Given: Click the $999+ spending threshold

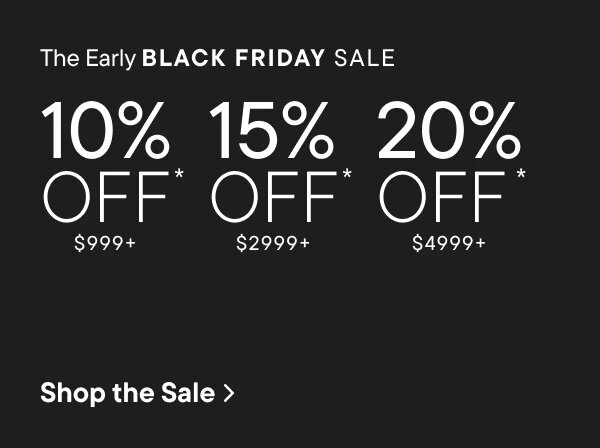Looking at the screenshot, I should 105,242.
